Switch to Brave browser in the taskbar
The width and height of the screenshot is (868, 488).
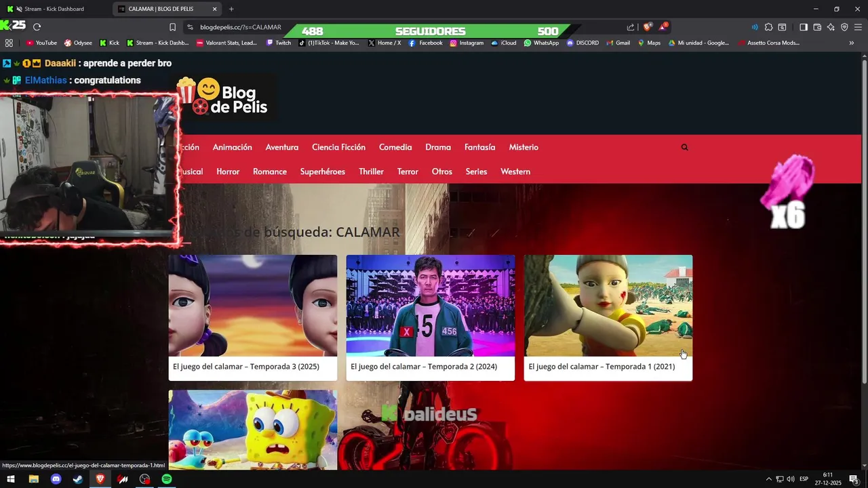click(100, 479)
